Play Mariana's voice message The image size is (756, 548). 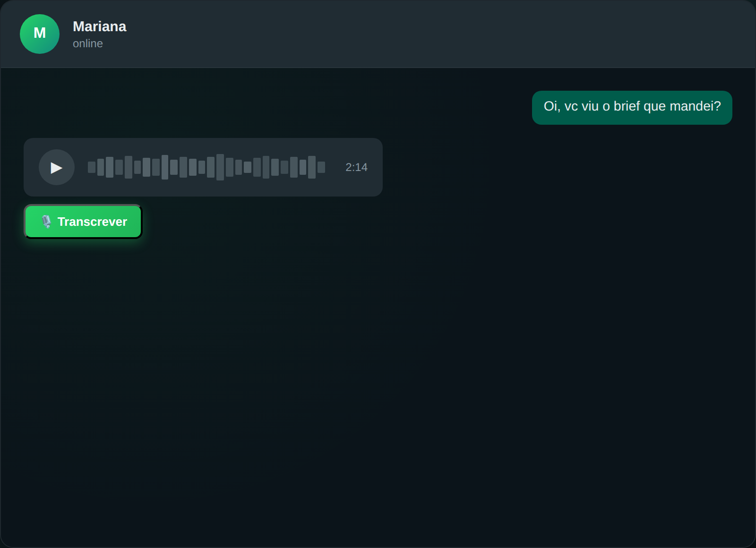pyautogui.click(x=57, y=167)
